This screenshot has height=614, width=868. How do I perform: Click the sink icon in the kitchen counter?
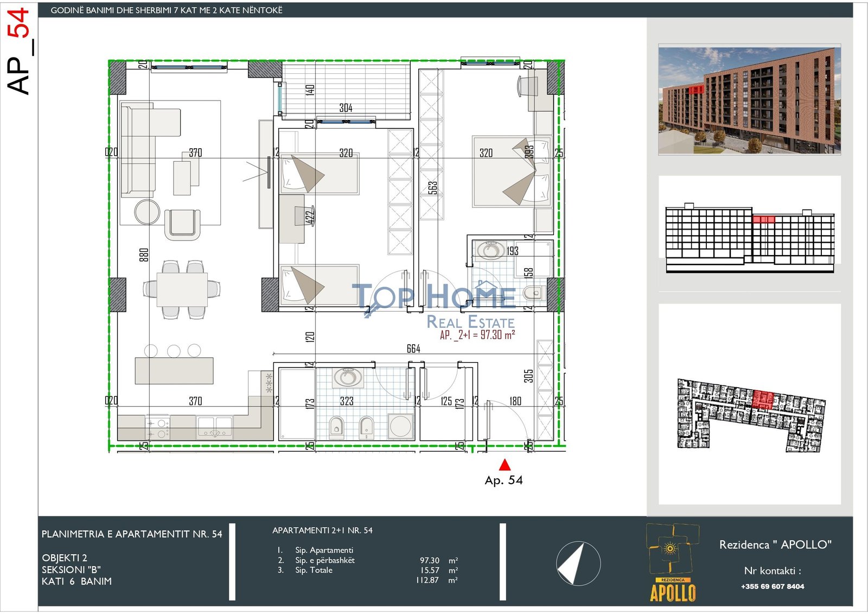pyautogui.click(x=215, y=427)
